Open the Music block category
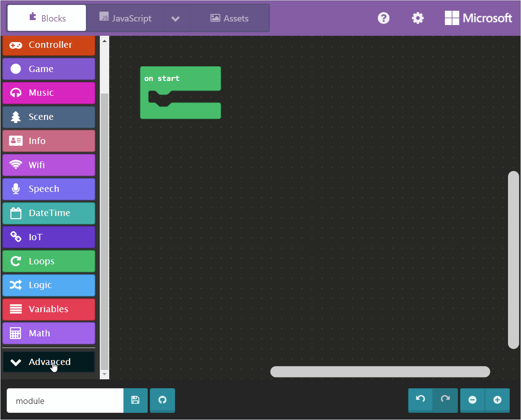This screenshot has height=420, width=521. 49,93
